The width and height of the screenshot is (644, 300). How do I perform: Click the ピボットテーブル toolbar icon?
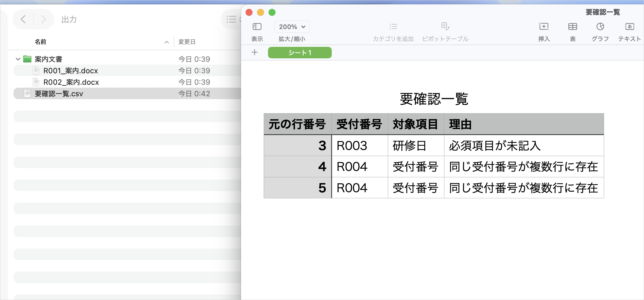click(445, 26)
